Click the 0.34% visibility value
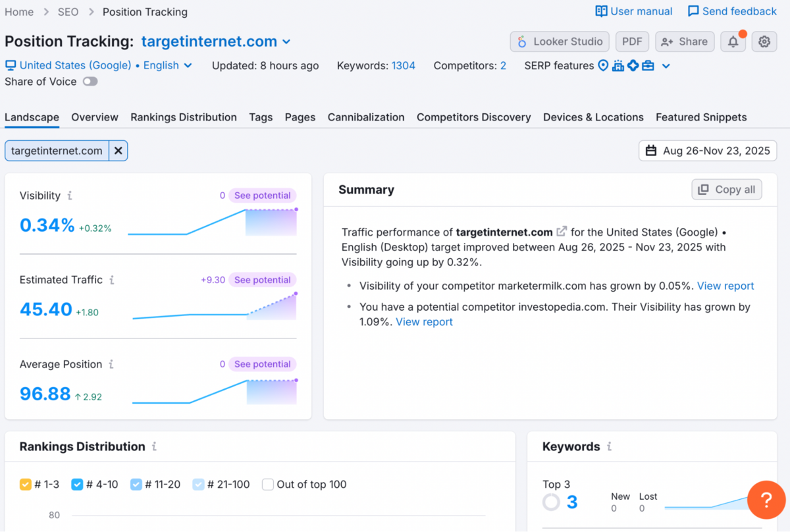Screen dimensions: 790x532 (47, 226)
